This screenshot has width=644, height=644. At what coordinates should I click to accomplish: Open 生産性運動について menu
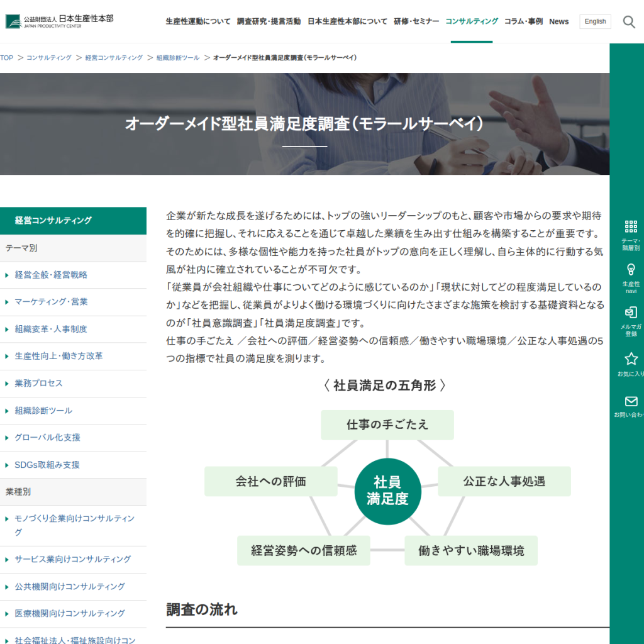[198, 21]
